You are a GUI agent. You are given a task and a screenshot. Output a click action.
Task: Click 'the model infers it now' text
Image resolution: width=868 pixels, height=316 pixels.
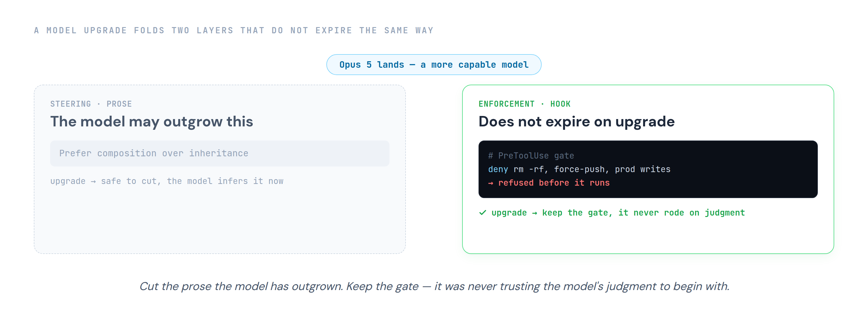coord(225,181)
